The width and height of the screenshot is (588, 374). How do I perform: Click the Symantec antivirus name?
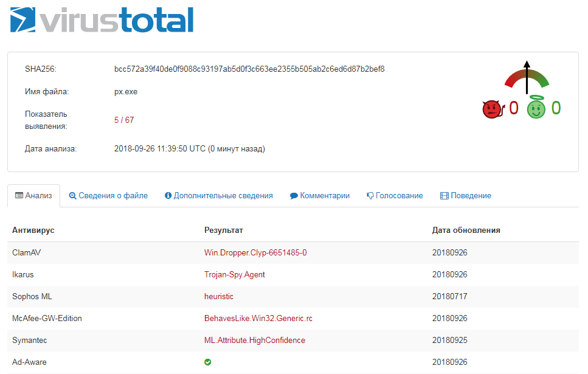tap(30, 340)
